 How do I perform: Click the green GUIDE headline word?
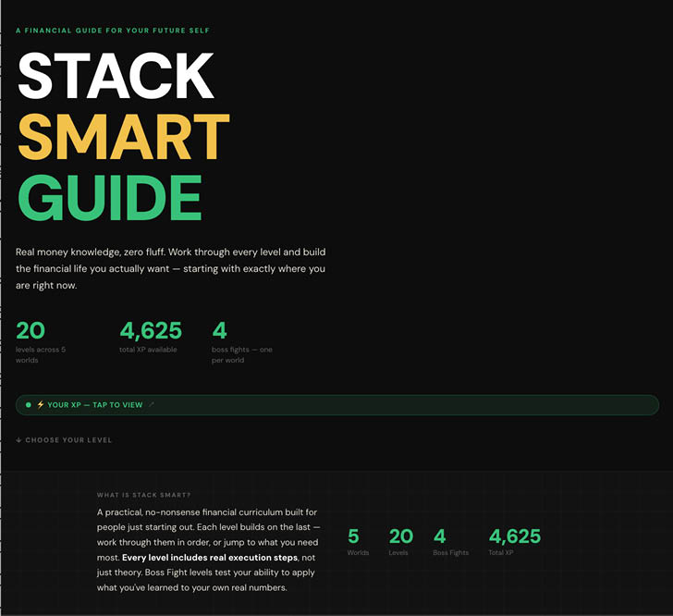pyautogui.click(x=109, y=198)
